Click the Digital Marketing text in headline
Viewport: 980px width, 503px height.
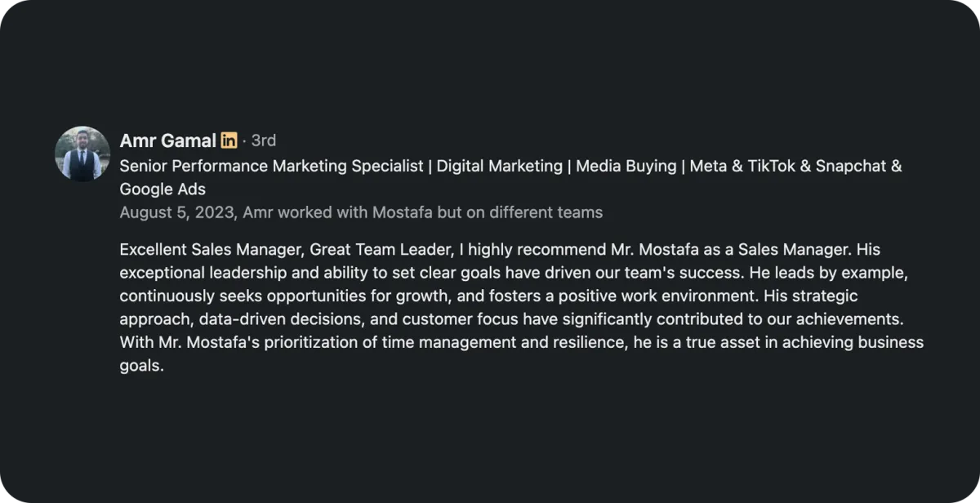click(x=499, y=166)
